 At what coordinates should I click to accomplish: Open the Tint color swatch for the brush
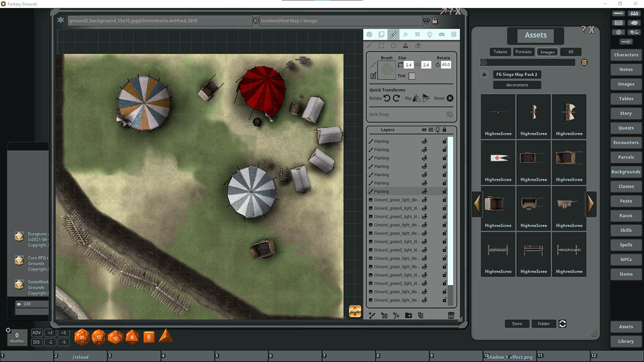413,76
